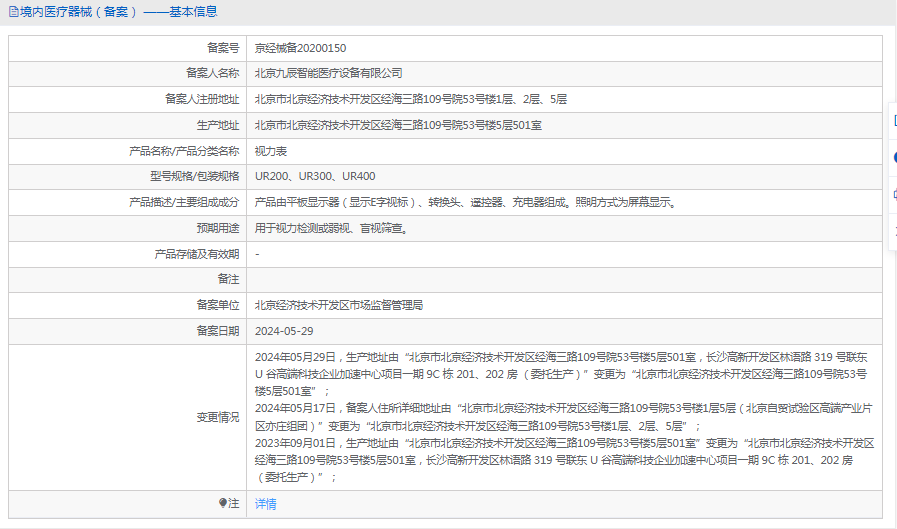897x529 pixels.
Task: Select intended use 用于视力检测或弱视、盲视筛查
Action: pyautogui.click(x=332, y=228)
